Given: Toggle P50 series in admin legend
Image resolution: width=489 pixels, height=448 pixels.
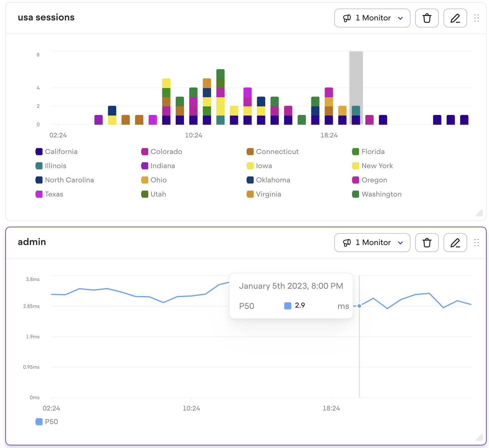Looking at the screenshot, I should [x=51, y=422].
